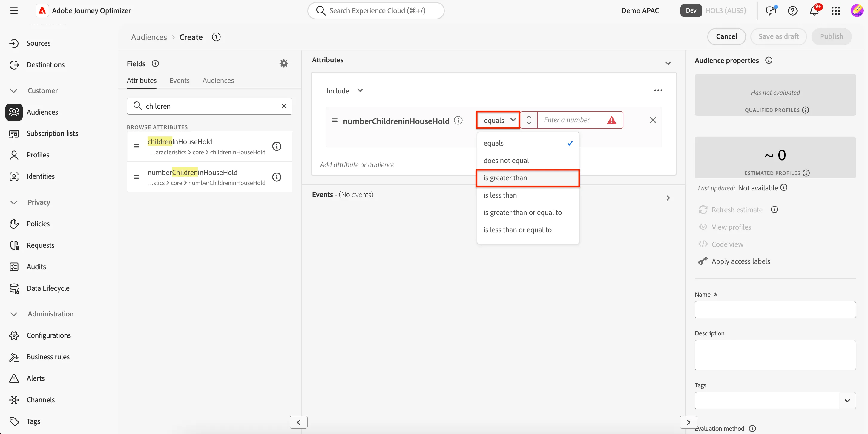Open the apps grid switcher

click(836, 10)
